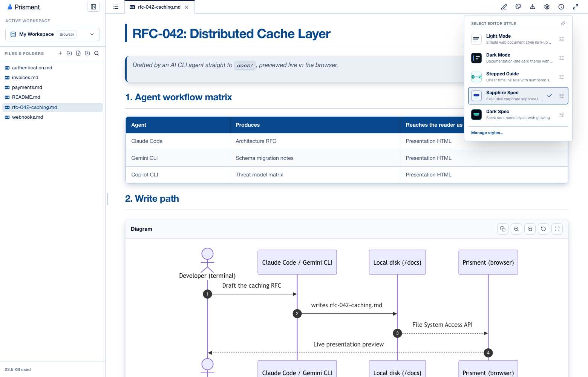
Task: Customize the Dark Mode style settings
Action: click(x=562, y=58)
